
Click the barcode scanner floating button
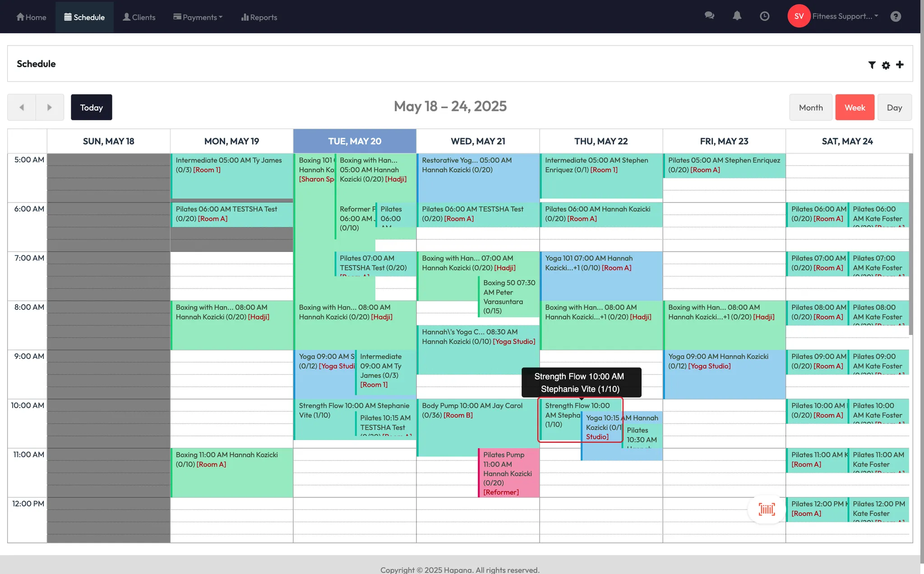pyautogui.click(x=767, y=509)
